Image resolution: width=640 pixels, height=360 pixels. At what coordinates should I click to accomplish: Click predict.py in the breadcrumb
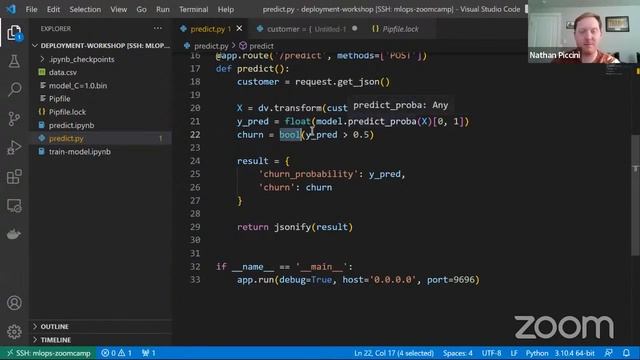(x=206, y=46)
